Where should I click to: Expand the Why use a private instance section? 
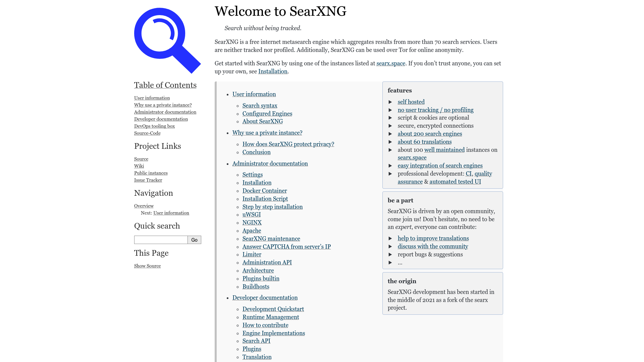point(267,133)
